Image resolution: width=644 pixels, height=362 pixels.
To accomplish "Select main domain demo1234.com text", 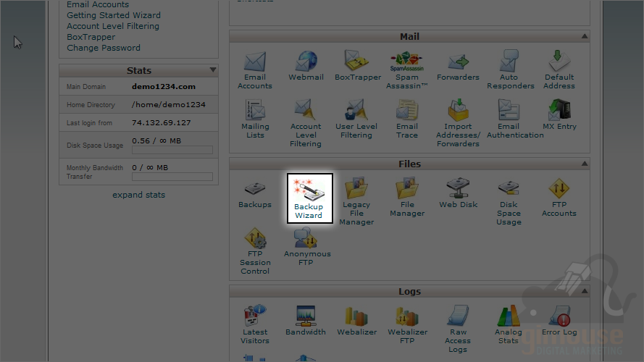I will (x=164, y=87).
